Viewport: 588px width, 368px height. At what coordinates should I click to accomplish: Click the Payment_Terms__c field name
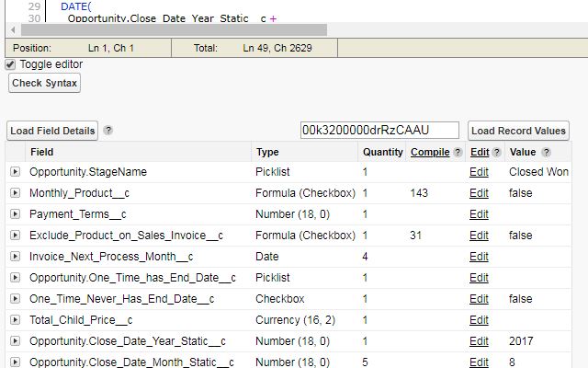[78, 214]
